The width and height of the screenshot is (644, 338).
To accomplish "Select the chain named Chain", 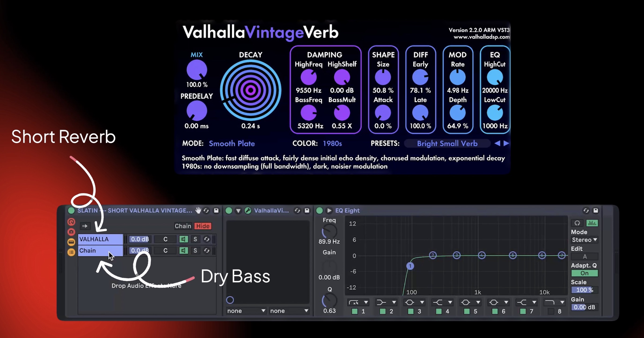I will coord(100,250).
